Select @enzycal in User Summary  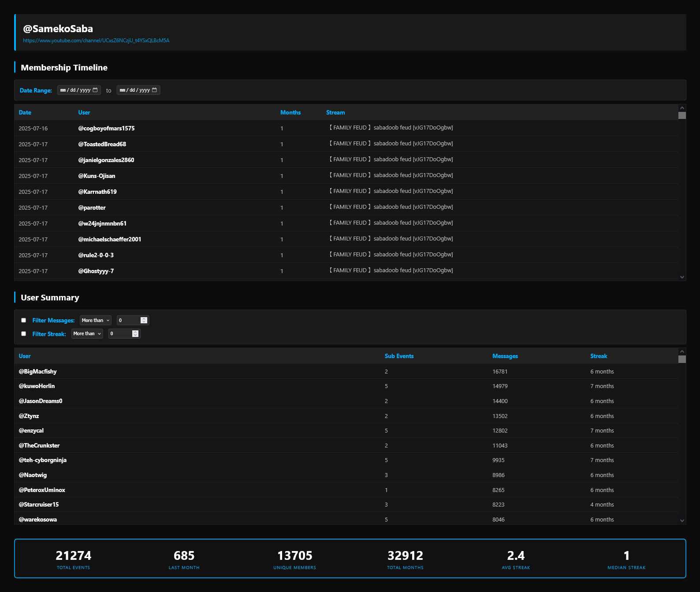click(x=31, y=430)
